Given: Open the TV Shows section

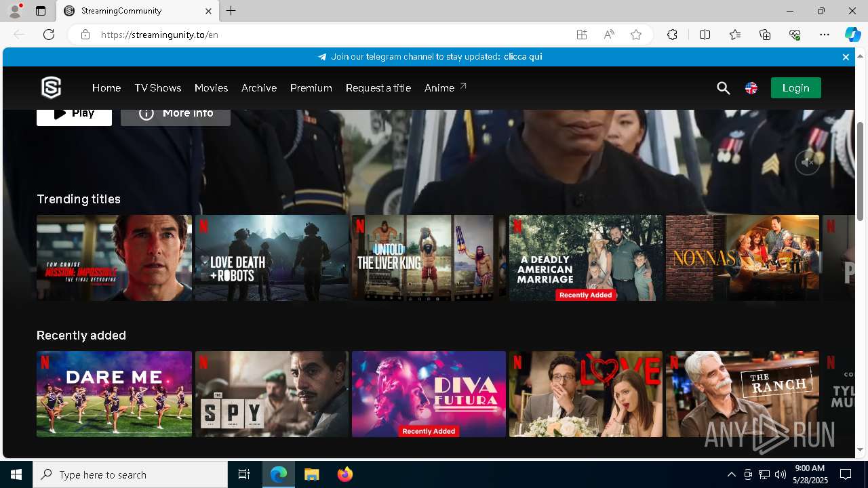Looking at the screenshot, I should click(158, 88).
